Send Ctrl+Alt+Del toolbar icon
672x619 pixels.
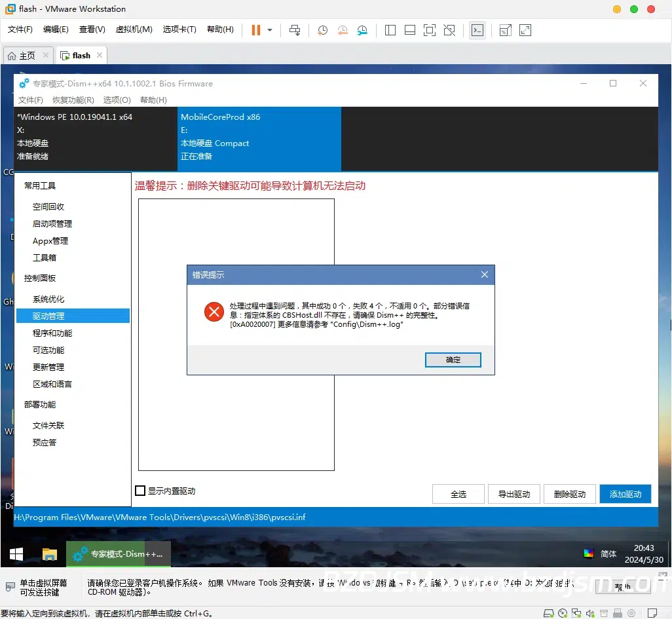tap(295, 30)
